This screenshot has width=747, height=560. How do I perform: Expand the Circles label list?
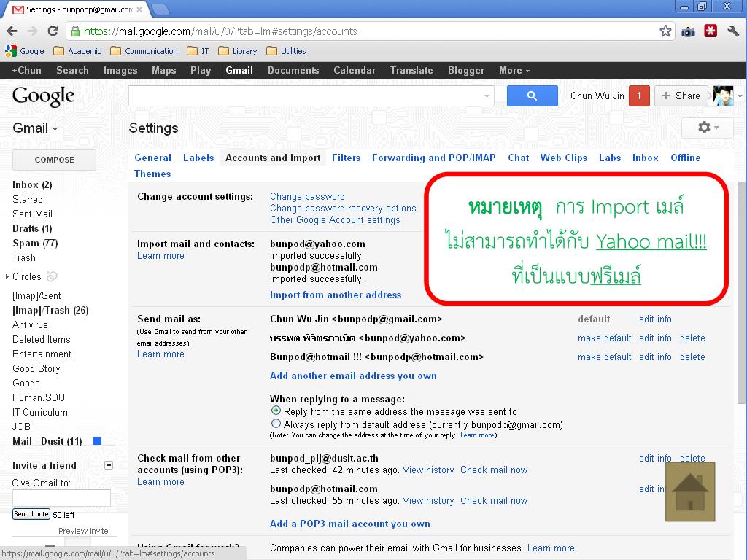click(x=7, y=276)
